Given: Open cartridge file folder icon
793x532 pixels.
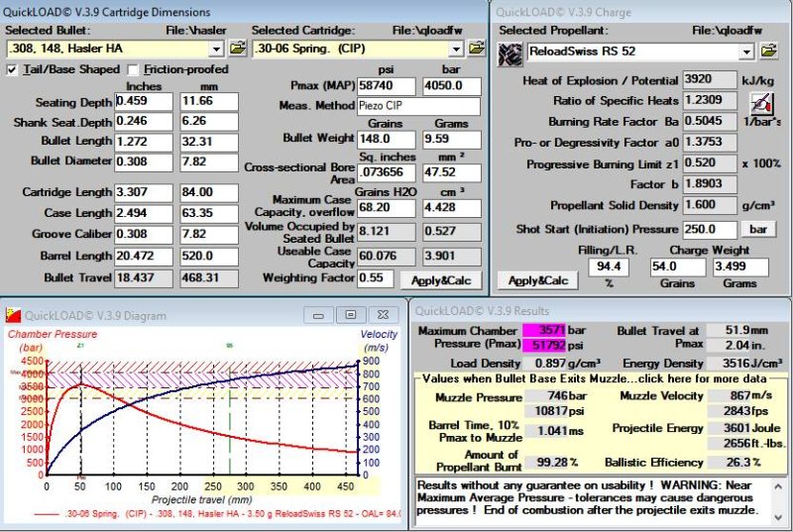Looking at the screenshot, I should tap(477, 49).
